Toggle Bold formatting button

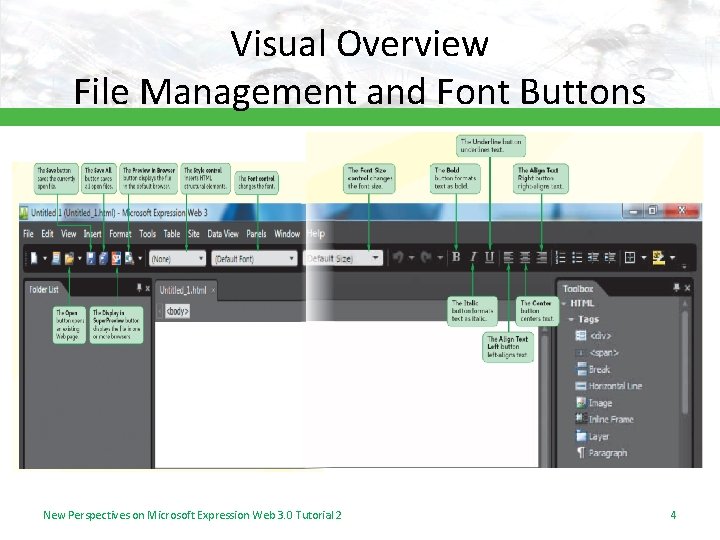[456, 257]
